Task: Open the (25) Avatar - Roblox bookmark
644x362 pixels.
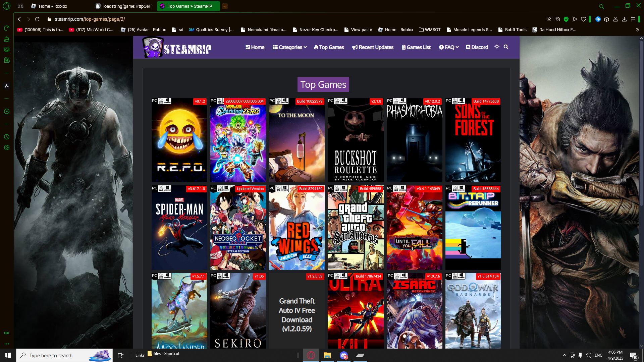Action: click(x=143, y=30)
